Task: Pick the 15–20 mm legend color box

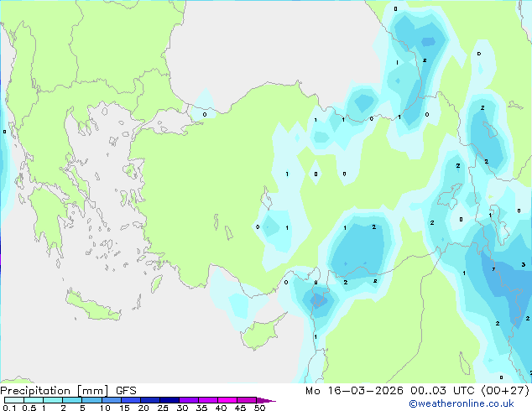Action: point(131,400)
